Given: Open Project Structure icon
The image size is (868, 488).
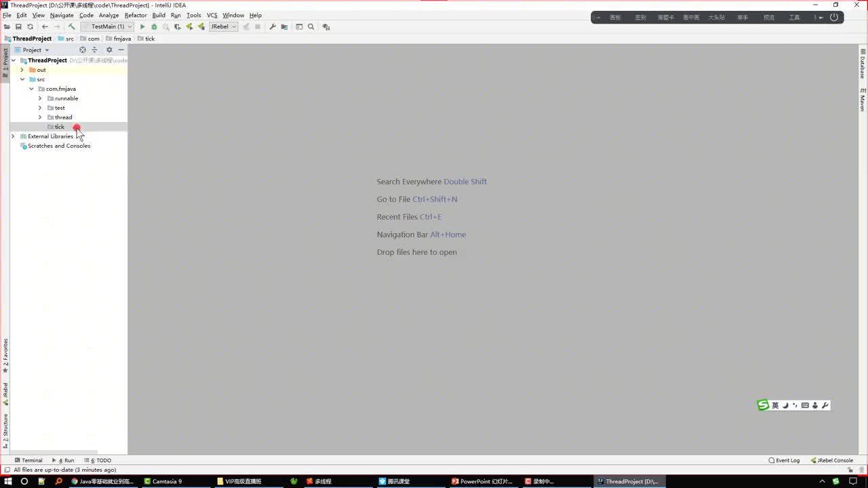Looking at the screenshot, I should tap(284, 27).
